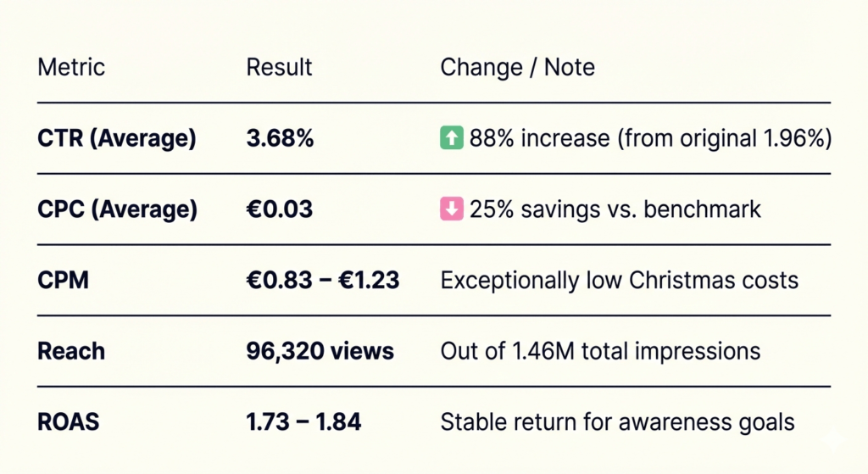Click the Reach row label
The image size is (868, 474).
click(x=71, y=351)
